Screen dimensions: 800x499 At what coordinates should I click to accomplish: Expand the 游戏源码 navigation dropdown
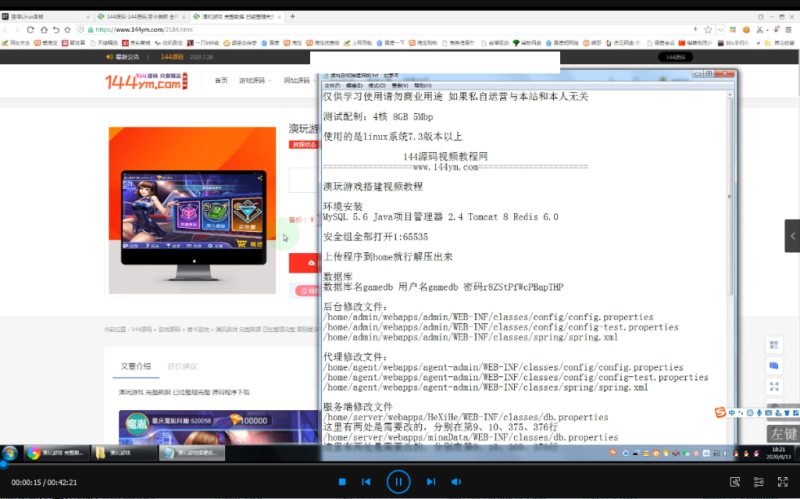255,81
